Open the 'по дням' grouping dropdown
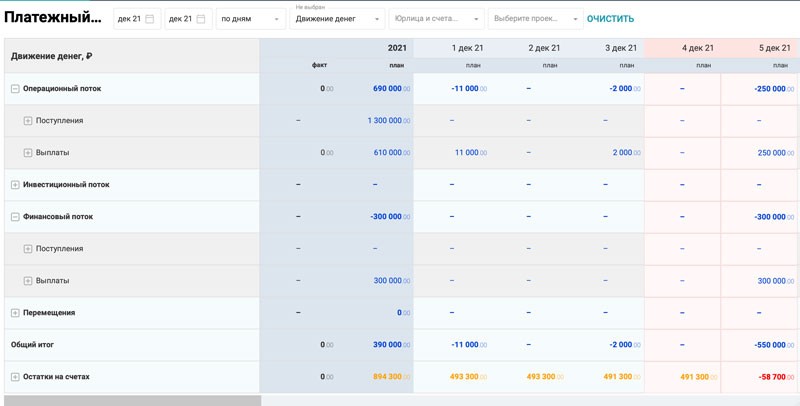800x406 pixels. click(250, 19)
